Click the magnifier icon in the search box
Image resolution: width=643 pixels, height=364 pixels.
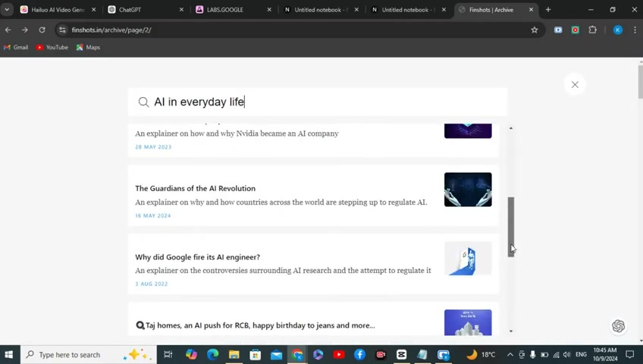143,102
